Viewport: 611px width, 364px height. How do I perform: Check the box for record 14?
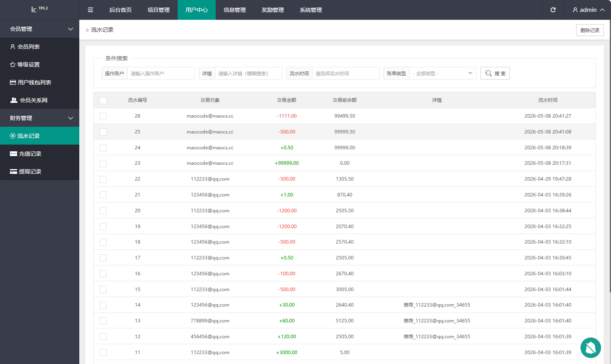(103, 305)
